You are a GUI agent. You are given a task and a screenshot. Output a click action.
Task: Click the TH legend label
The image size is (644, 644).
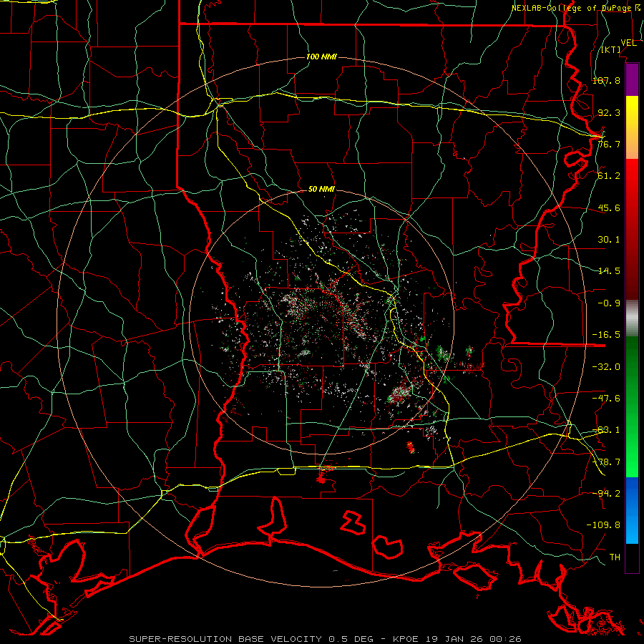[x=615, y=557]
